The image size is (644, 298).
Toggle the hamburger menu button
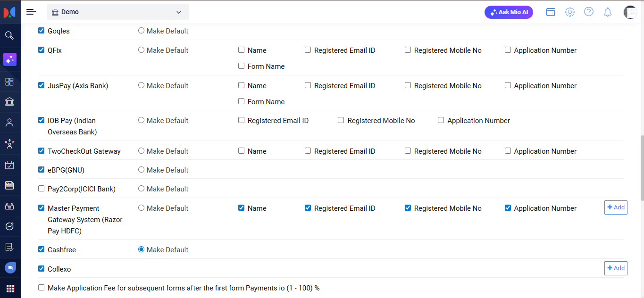(x=32, y=12)
